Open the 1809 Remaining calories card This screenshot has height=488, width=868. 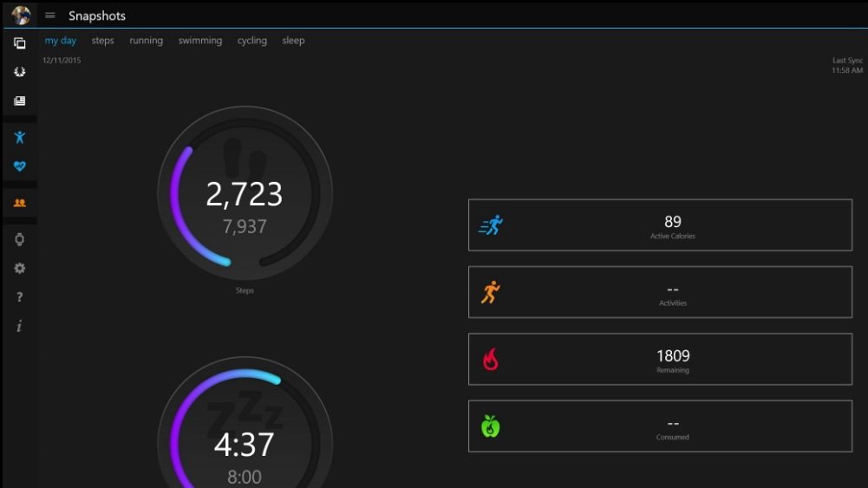point(661,359)
